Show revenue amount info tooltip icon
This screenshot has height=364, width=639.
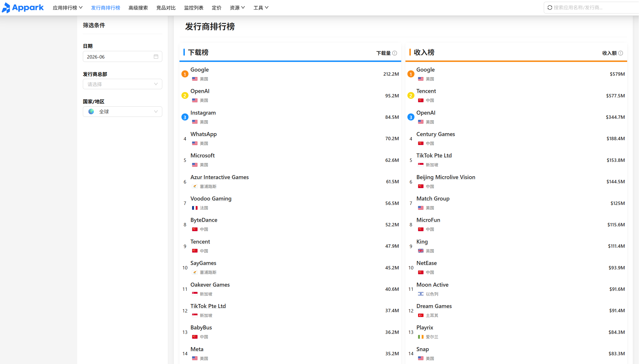tap(621, 53)
